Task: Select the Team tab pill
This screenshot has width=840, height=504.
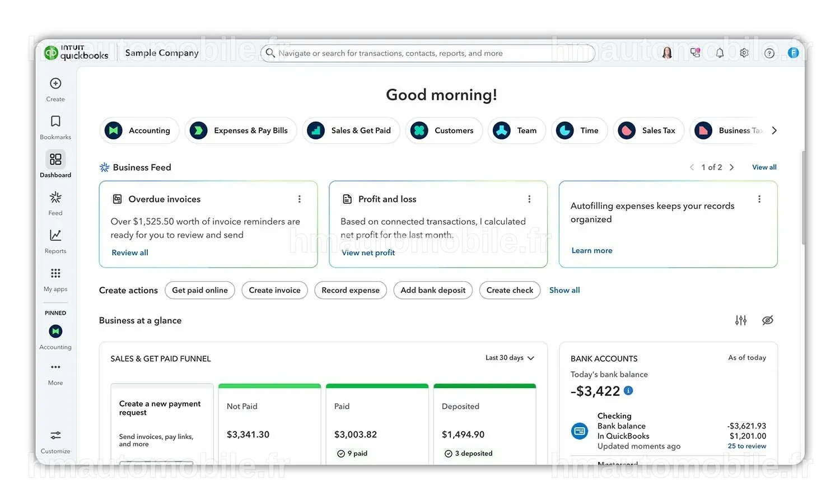Action: (x=516, y=130)
